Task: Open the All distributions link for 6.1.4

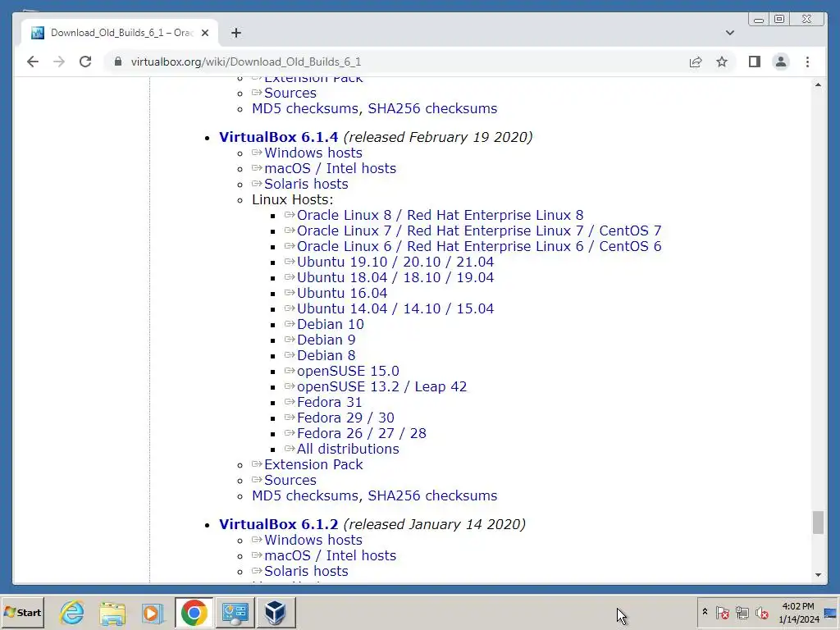Action: [348, 449]
